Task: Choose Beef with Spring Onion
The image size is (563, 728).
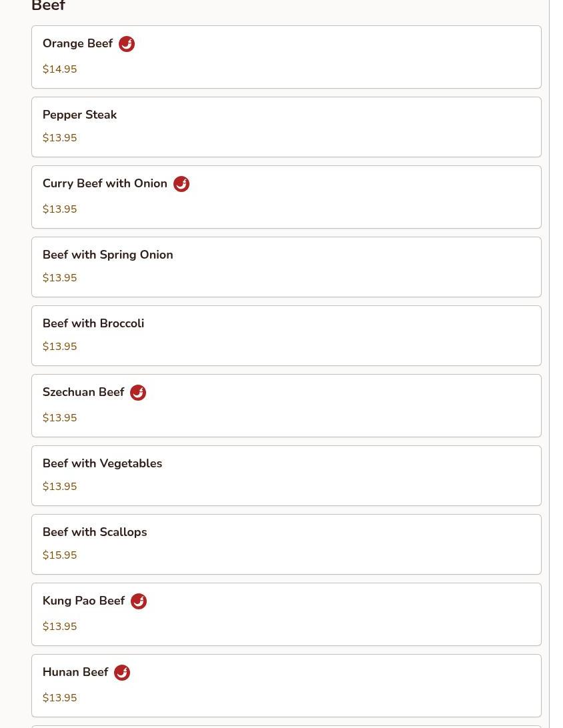Action: (107, 255)
